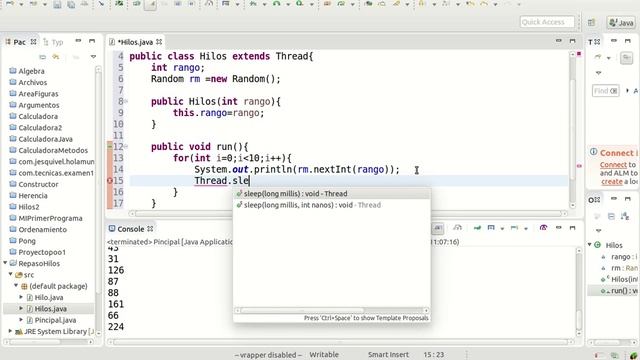Expand the JRE System Library node
This screenshot has height=360, width=640.
(11, 331)
